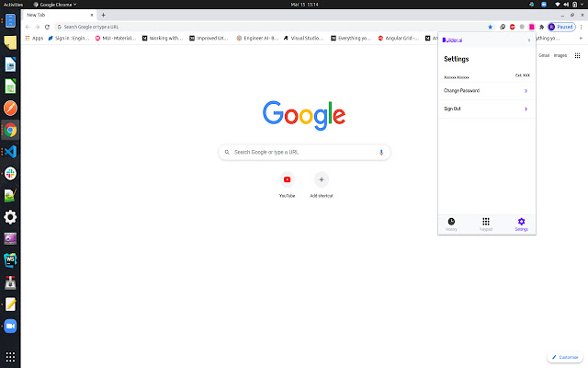Reload the page with refresh icon
This screenshot has height=368, width=588.
47,27
